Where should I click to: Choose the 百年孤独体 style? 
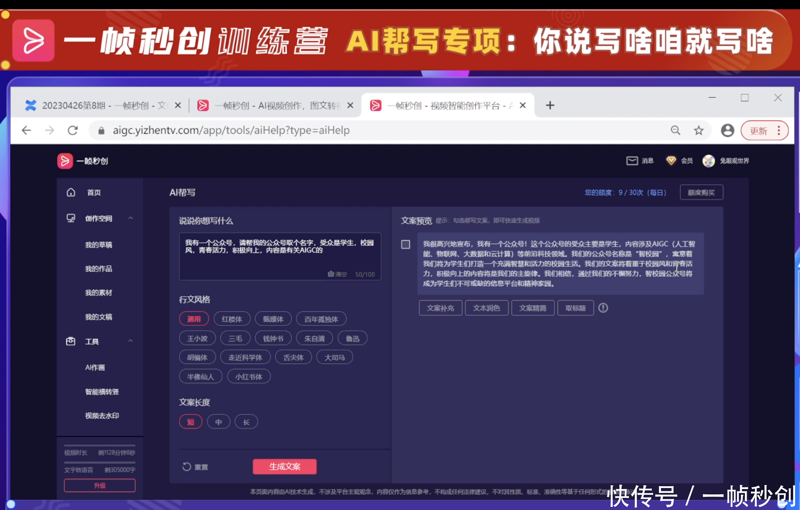coord(321,319)
